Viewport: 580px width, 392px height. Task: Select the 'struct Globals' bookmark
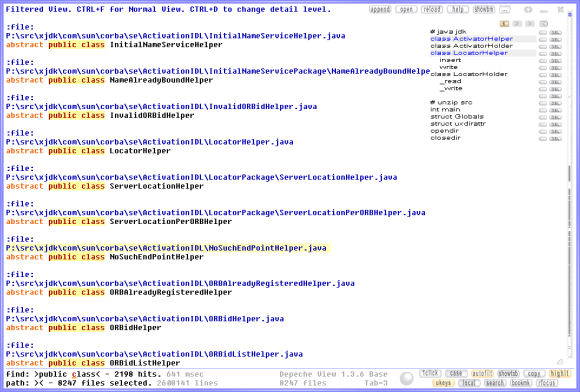pos(457,116)
